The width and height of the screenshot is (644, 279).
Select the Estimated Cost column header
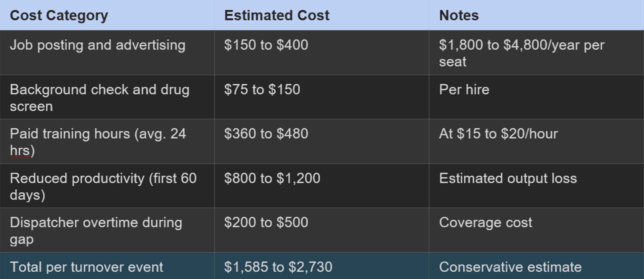[x=277, y=15]
